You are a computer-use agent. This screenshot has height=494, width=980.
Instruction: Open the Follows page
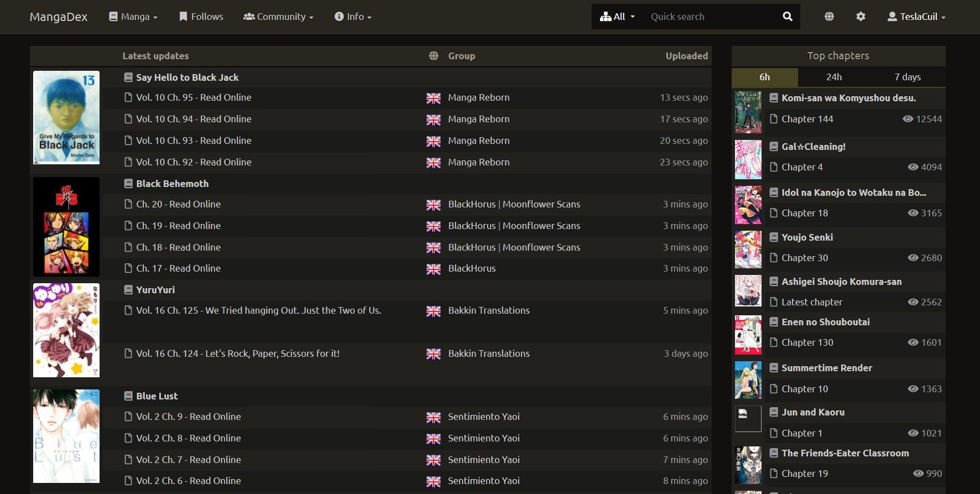tap(201, 17)
